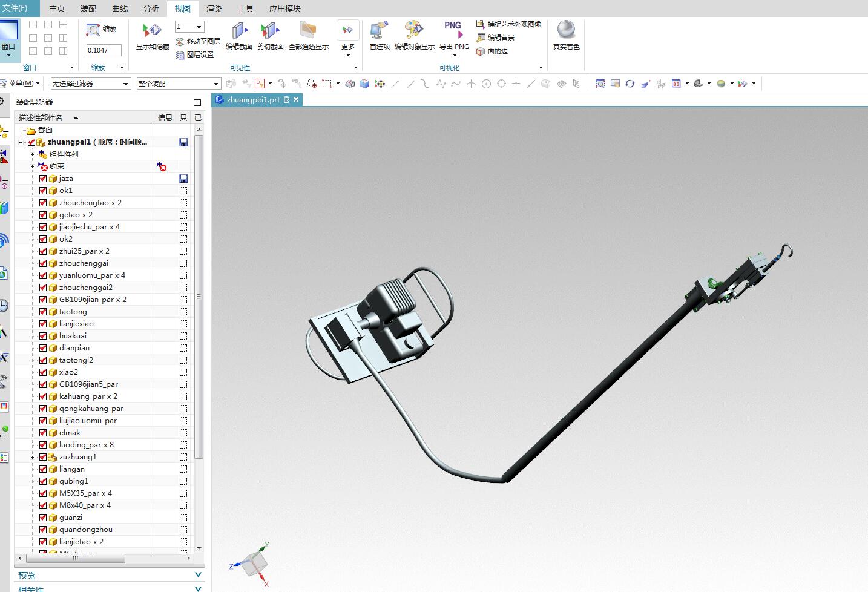This screenshot has width=868, height=592.
Task: Hide the taotong component via checkbox
Action: [x=43, y=312]
